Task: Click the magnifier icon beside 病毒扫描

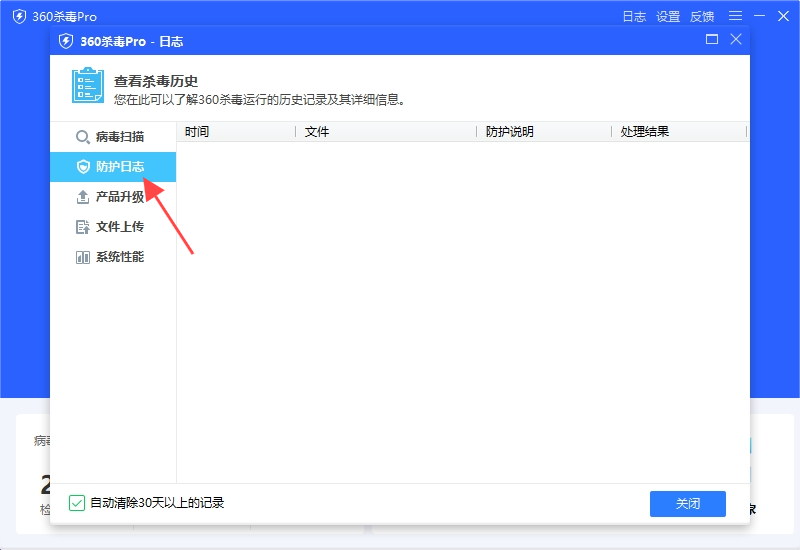Action: point(83,137)
